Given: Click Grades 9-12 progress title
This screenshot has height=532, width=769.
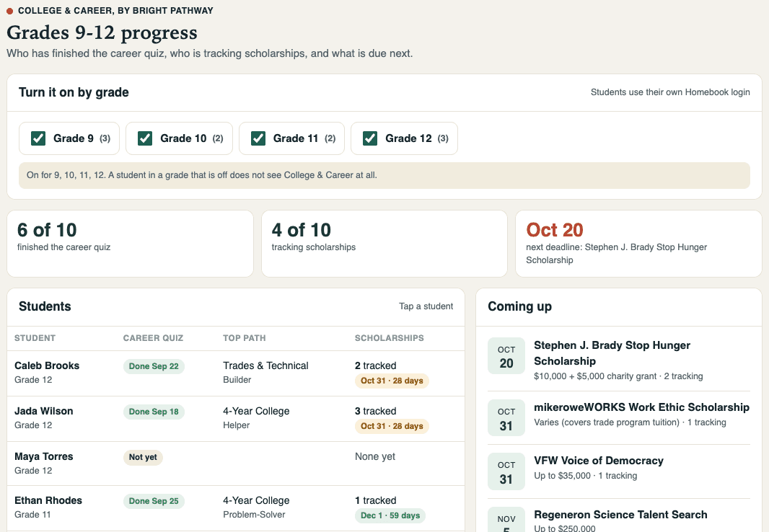Looking at the screenshot, I should (102, 33).
